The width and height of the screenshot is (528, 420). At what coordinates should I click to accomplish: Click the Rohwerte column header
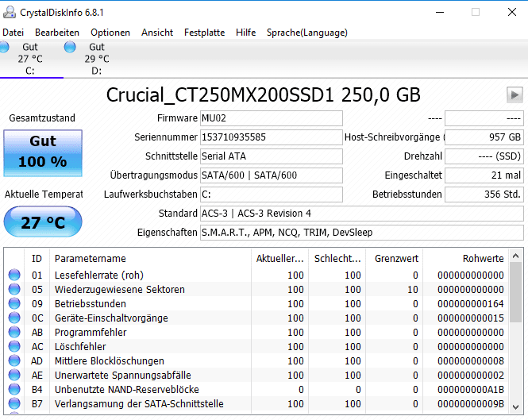coord(466,258)
